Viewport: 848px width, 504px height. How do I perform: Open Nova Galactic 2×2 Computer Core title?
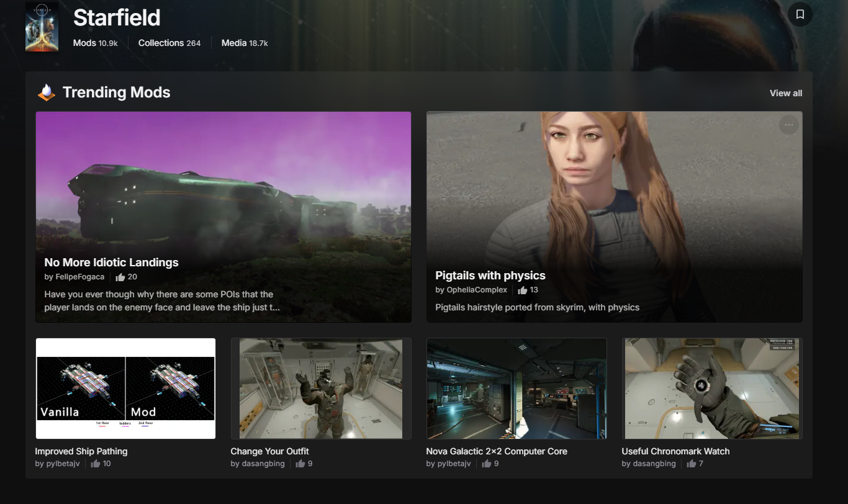coord(497,451)
